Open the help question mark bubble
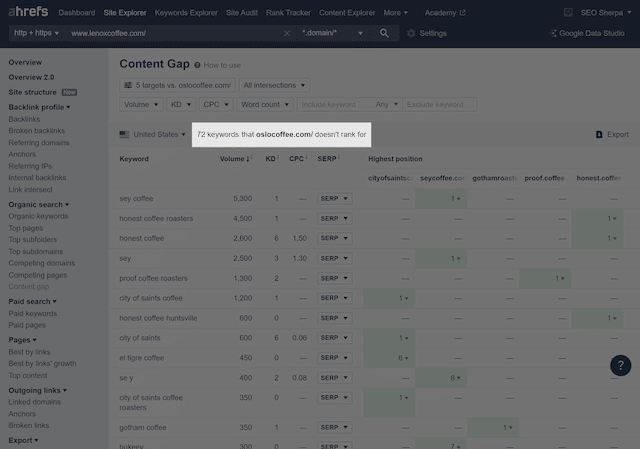 point(620,366)
